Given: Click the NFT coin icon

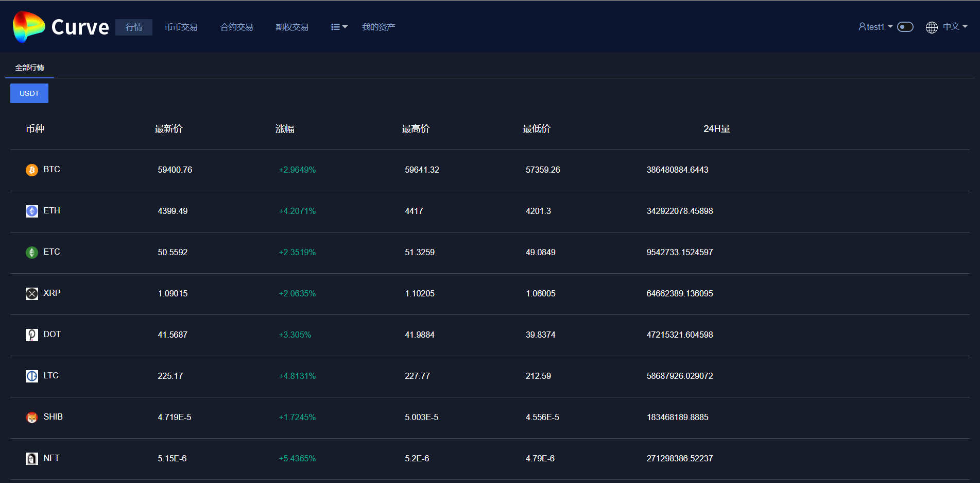Looking at the screenshot, I should point(32,459).
